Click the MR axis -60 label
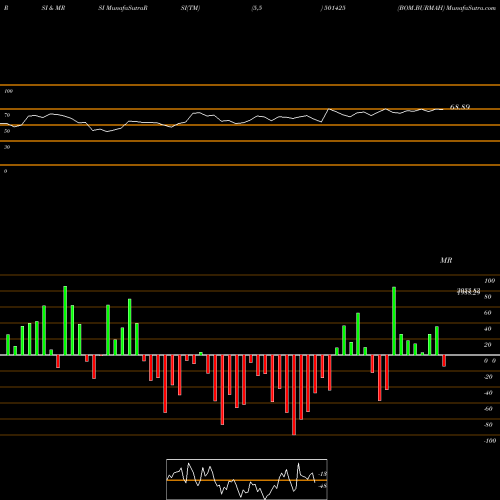500x500 pixels. coord(488,409)
